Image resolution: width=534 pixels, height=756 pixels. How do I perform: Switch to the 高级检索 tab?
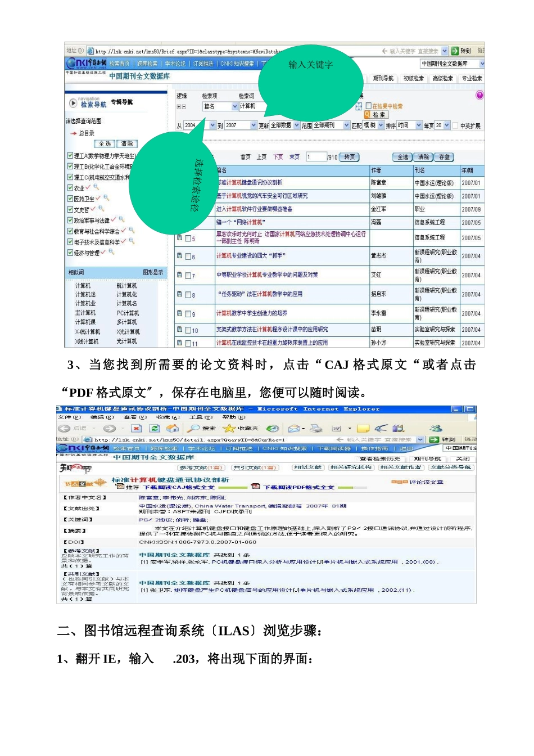point(443,79)
